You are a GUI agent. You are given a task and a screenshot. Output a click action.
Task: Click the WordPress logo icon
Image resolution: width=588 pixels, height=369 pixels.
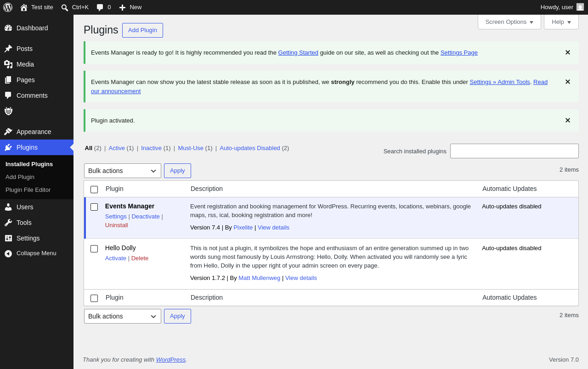pyautogui.click(x=8, y=7)
